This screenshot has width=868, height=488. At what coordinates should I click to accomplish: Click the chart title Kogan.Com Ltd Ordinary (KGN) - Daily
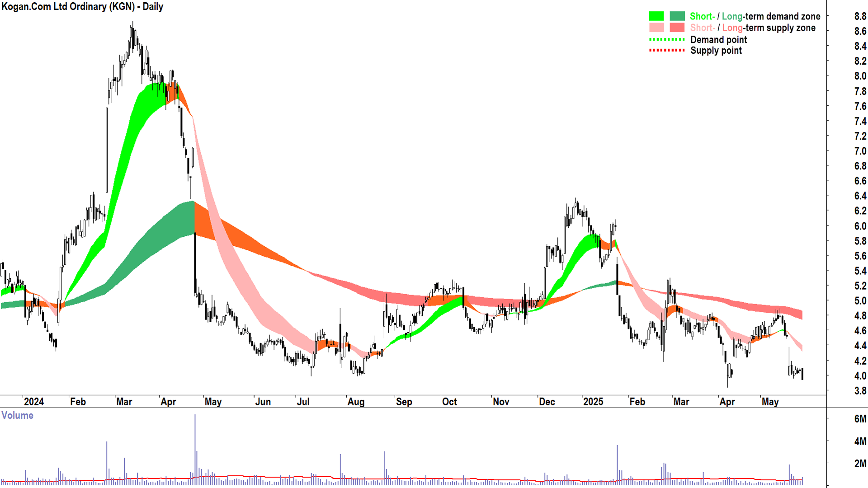point(82,7)
